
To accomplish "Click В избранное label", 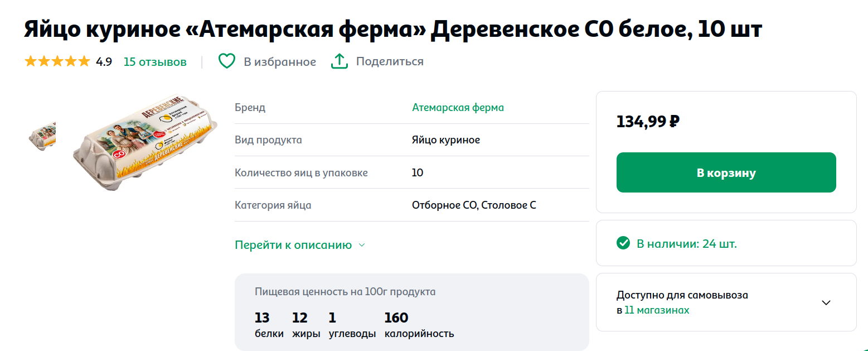I will click(280, 62).
